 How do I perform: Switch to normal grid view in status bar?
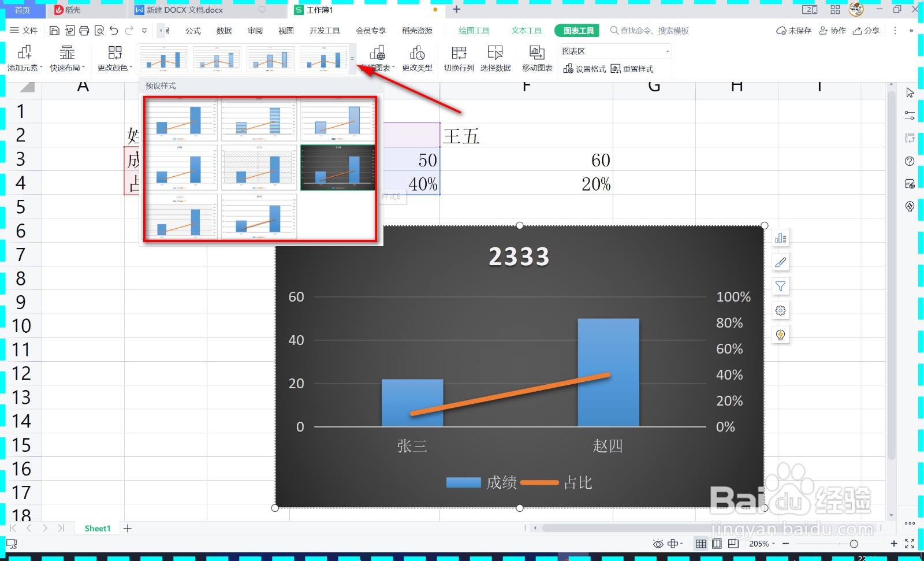[701, 544]
